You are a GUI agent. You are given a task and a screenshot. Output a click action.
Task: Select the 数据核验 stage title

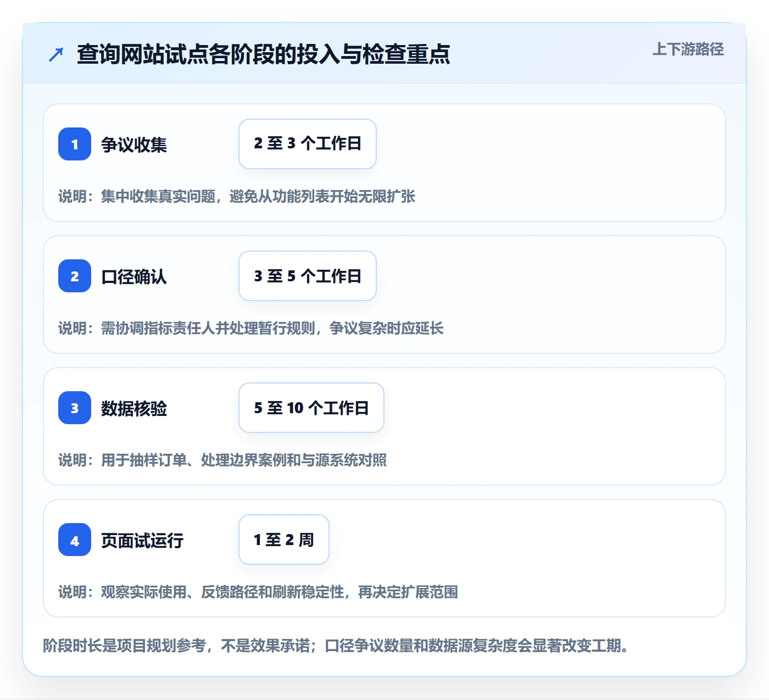click(x=134, y=408)
